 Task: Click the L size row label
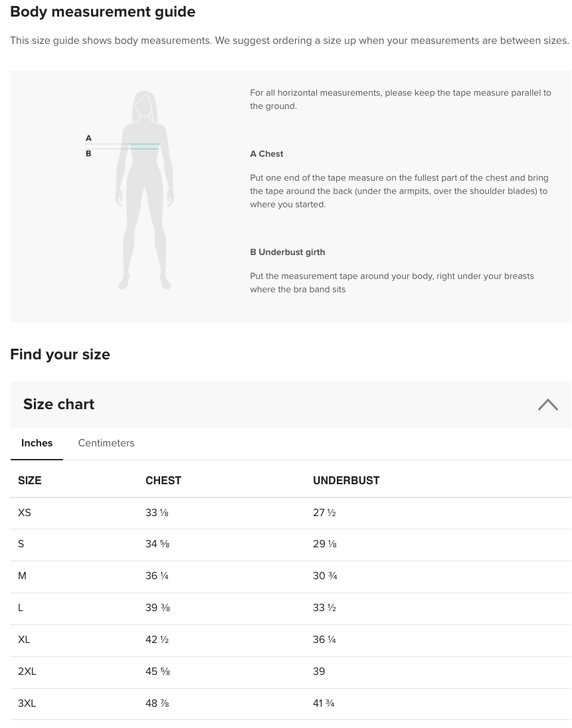click(x=21, y=608)
